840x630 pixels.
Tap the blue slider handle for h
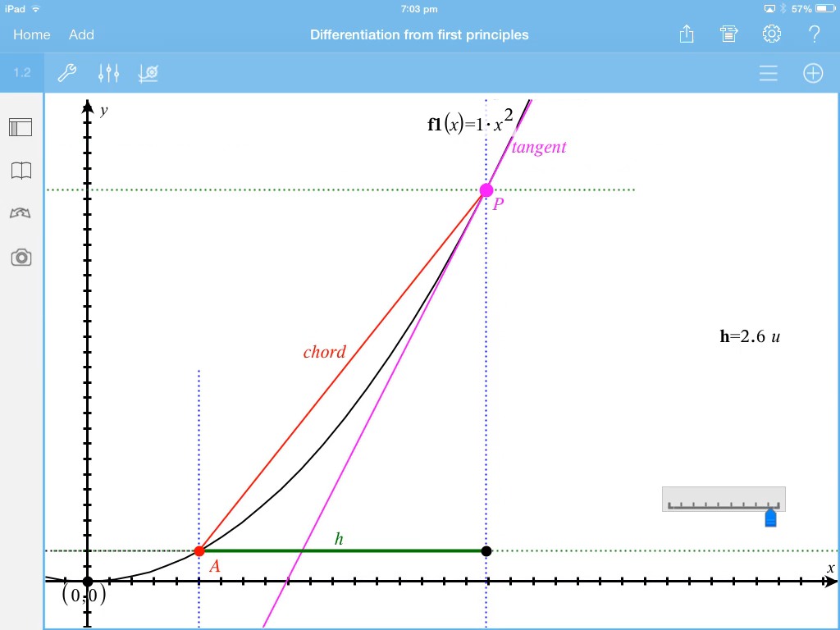click(770, 518)
